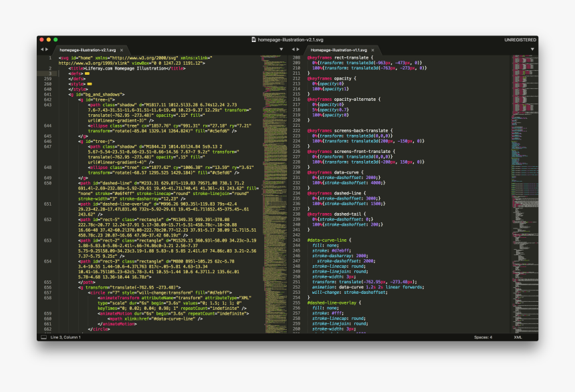This screenshot has height=392, width=575.
Task: Click the document icon in the title bar
Action: point(253,40)
